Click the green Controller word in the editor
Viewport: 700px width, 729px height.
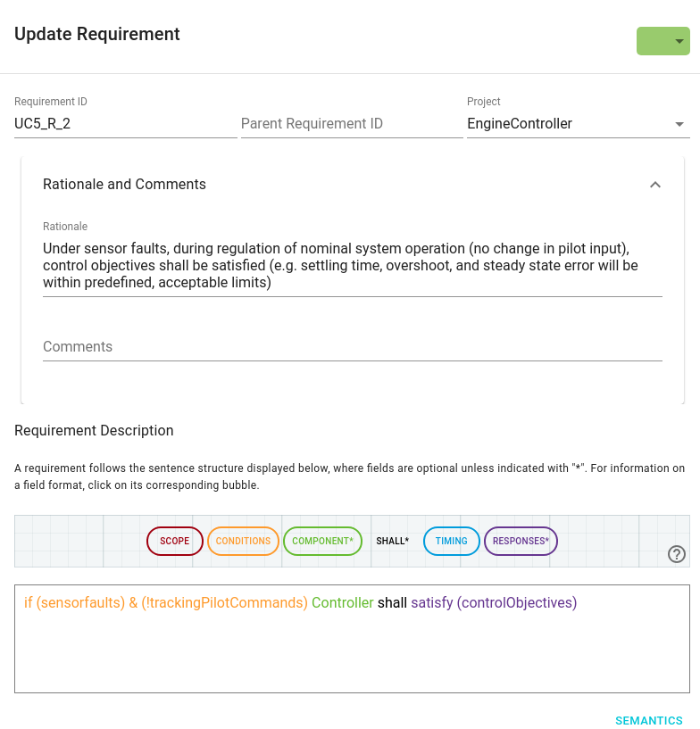click(x=343, y=603)
